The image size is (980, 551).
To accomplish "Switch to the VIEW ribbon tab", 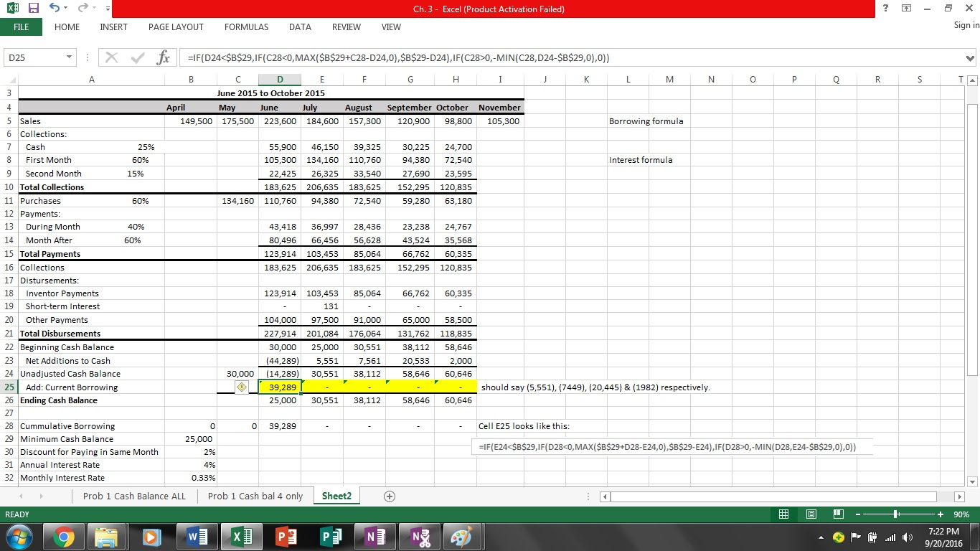I will click(391, 27).
